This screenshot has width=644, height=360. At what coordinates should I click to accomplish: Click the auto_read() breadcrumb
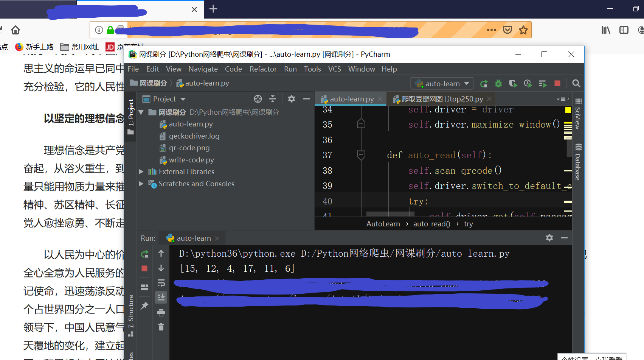431,224
